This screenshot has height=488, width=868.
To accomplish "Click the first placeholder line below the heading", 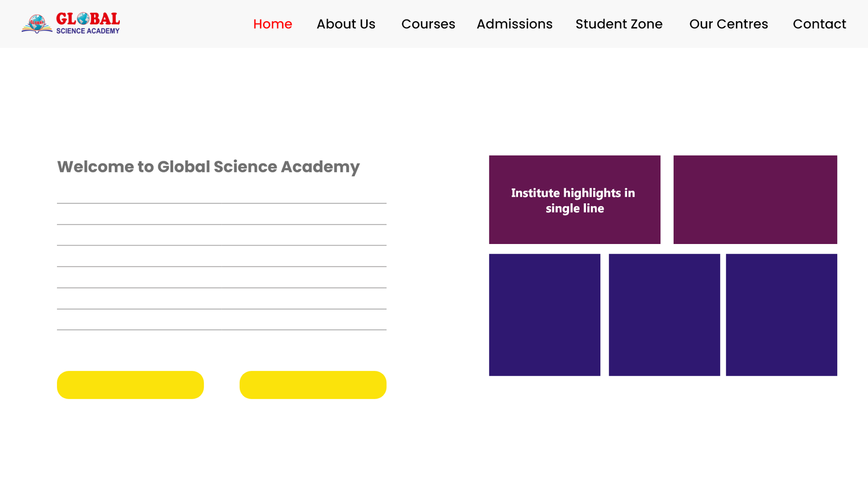I will (221, 203).
